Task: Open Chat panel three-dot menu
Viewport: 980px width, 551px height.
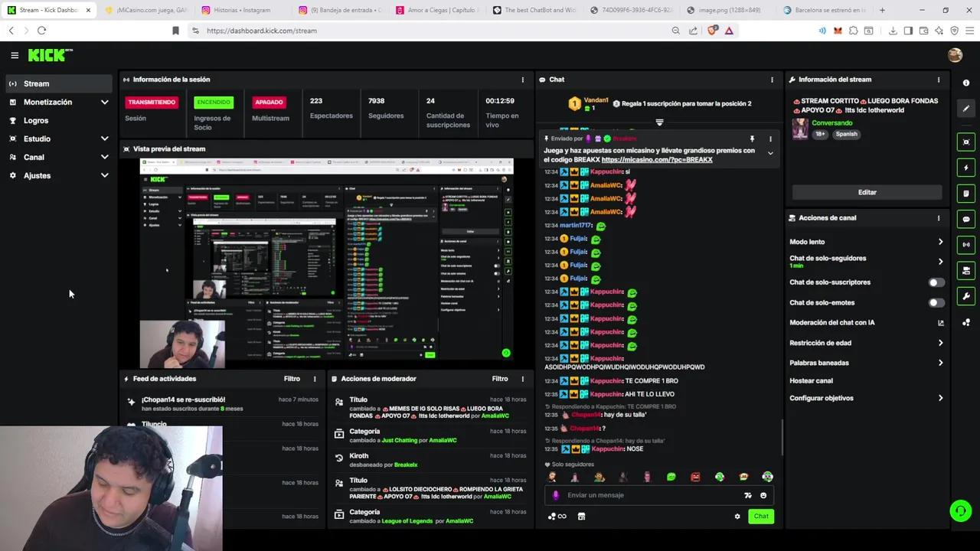Action: [772, 80]
